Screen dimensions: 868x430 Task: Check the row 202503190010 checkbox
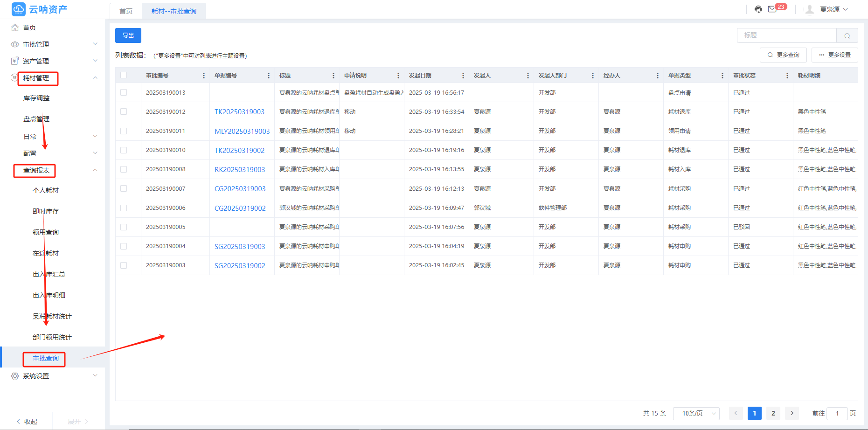[124, 150]
